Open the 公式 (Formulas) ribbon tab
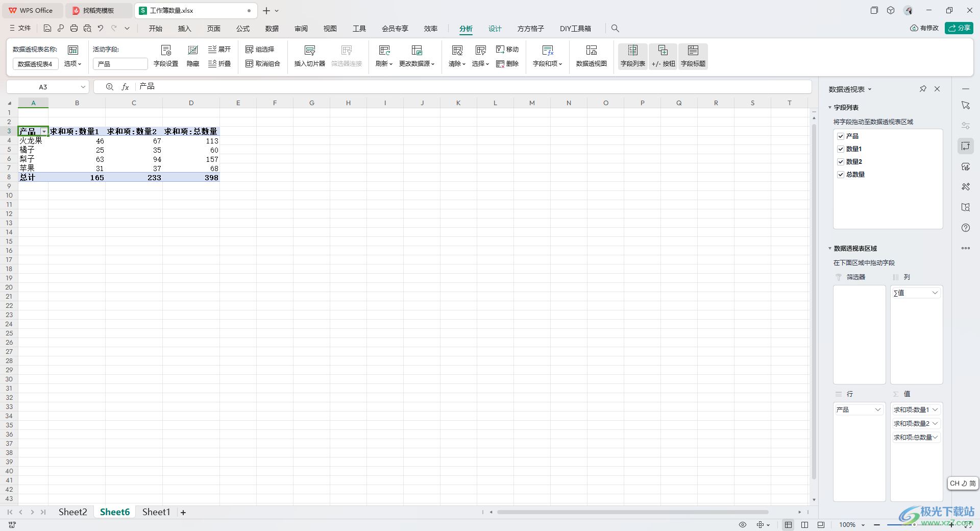The width and height of the screenshot is (980, 531). tap(243, 29)
